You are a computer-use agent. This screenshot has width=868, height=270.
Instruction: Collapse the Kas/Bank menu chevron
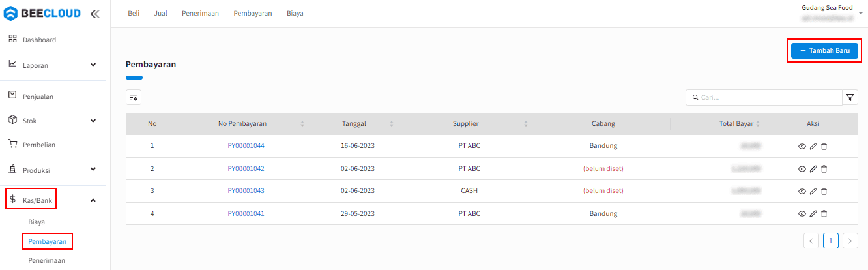[x=93, y=200]
